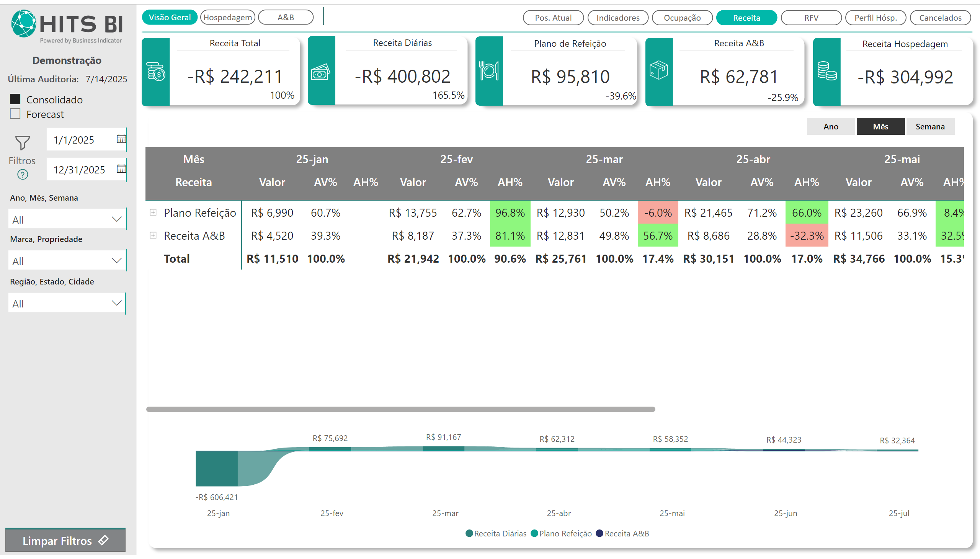Toggle the Consolidado checkbox
The height and width of the screenshot is (559, 980).
click(15, 99)
